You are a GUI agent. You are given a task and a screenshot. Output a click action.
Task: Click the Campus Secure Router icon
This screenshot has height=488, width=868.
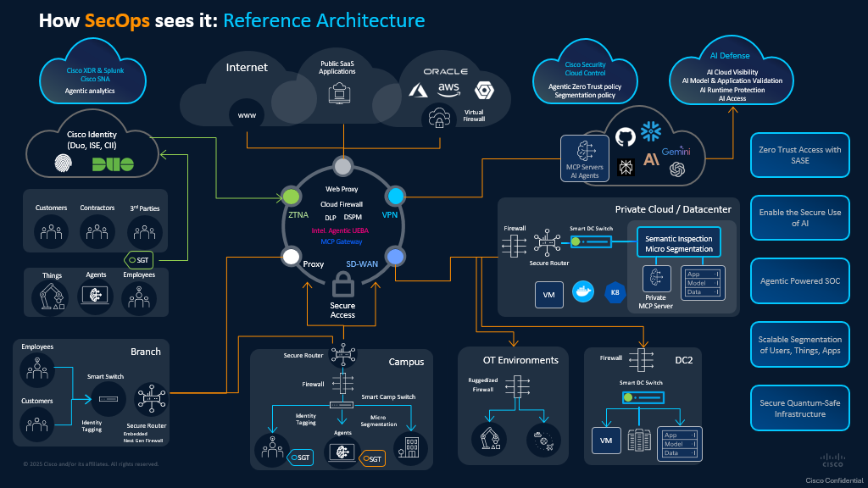343,355
